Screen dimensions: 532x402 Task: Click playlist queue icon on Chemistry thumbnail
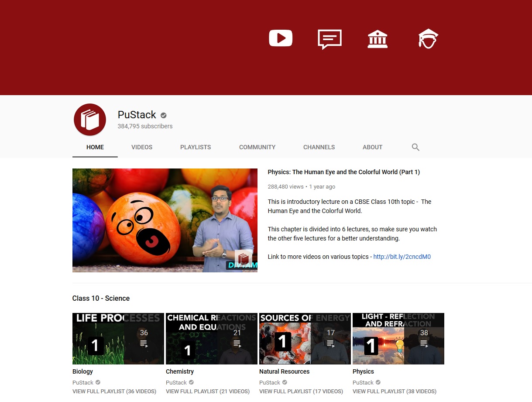pyautogui.click(x=237, y=344)
